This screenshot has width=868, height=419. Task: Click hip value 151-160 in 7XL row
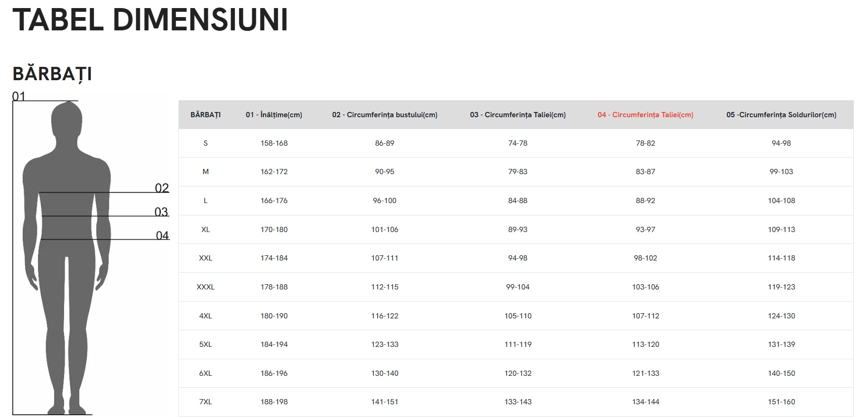click(x=781, y=402)
